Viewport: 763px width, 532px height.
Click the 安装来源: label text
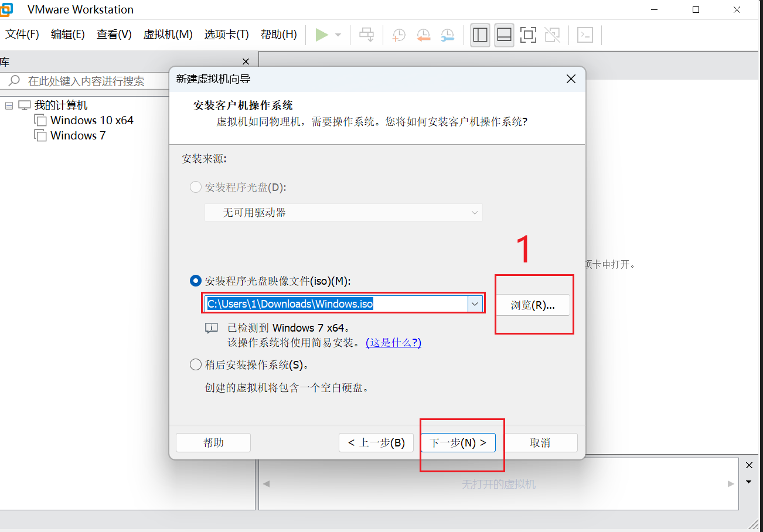point(204,159)
